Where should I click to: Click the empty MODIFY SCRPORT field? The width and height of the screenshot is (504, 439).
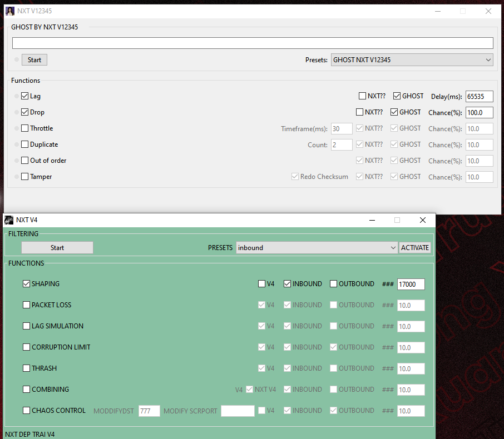tap(238, 411)
